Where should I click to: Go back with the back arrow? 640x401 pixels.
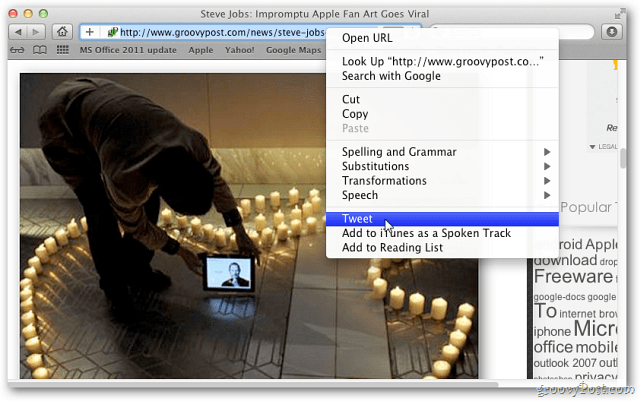[x=18, y=32]
